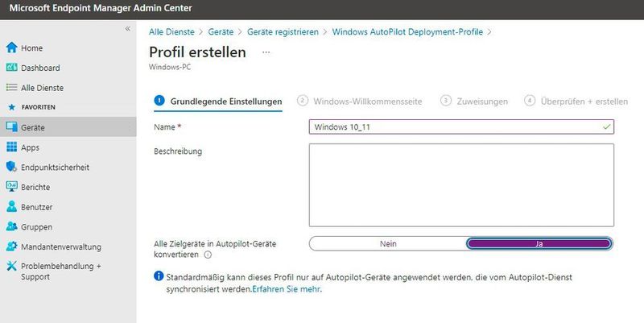
Task: Click the Benutzer person icon
Action: coord(11,206)
